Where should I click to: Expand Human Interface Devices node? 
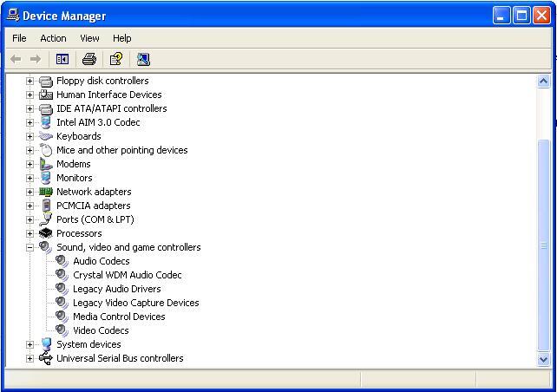tap(29, 95)
